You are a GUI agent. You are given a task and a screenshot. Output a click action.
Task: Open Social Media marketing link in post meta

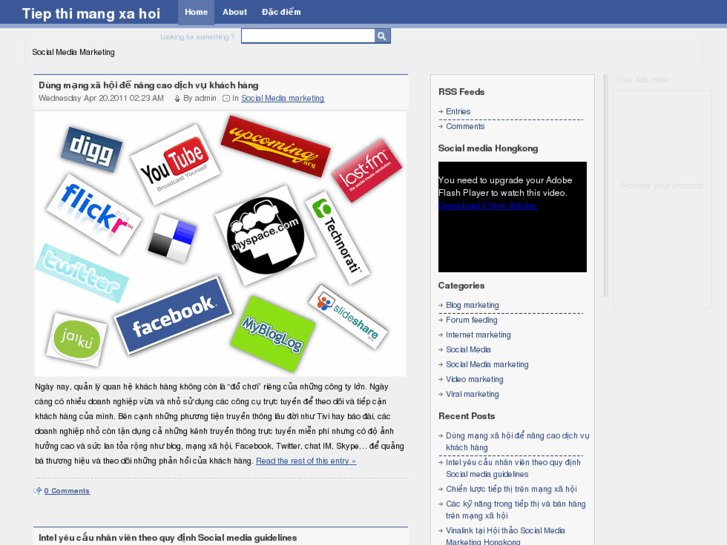(x=283, y=98)
